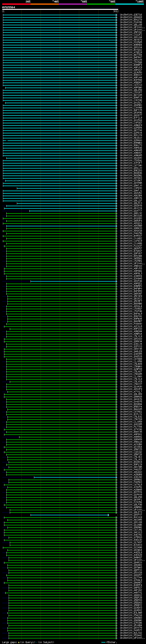Select hit label UniRef100_P17784
The width and height of the screenshot is (146, 644).
pos(131,427)
